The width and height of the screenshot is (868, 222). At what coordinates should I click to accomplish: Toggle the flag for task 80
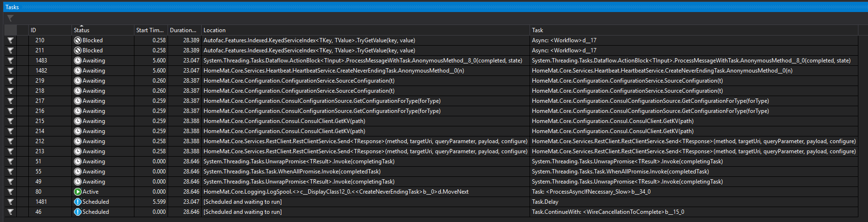(11, 192)
